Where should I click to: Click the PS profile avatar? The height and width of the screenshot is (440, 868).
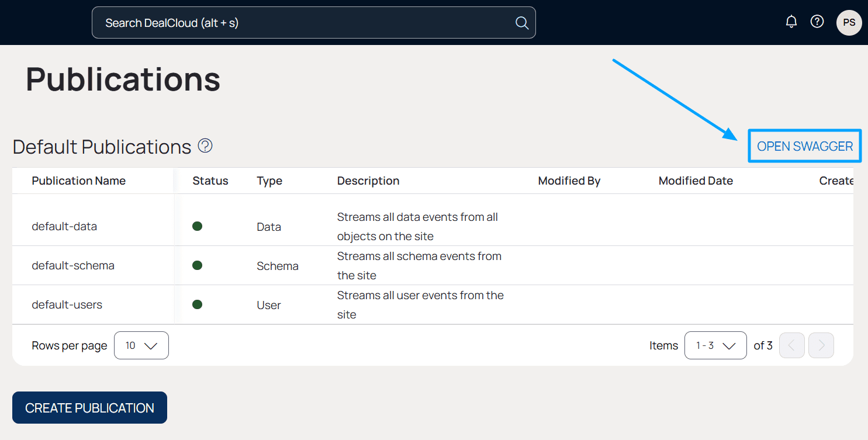(849, 22)
